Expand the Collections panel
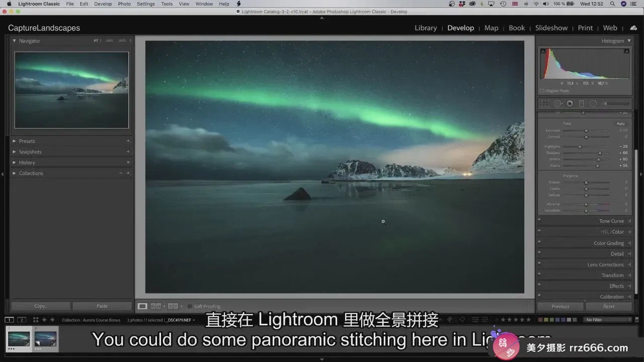The height and width of the screenshot is (362, 644). (x=14, y=173)
